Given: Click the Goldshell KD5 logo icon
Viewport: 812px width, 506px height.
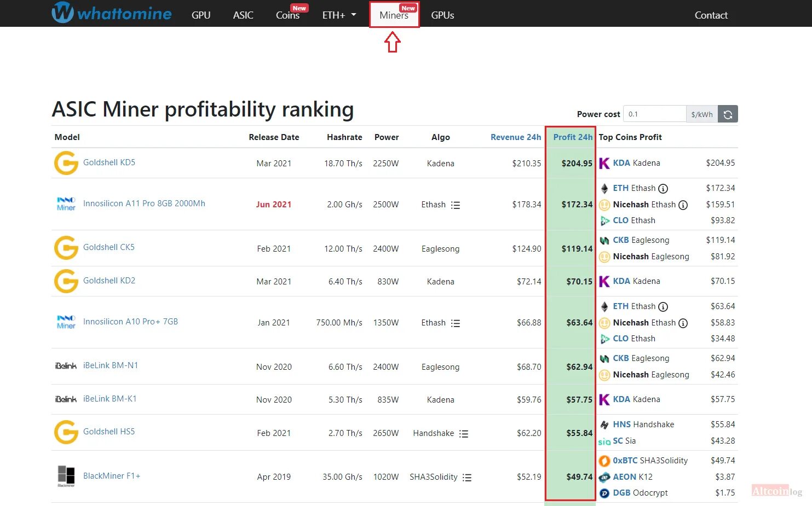Looking at the screenshot, I should pyautogui.click(x=66, y=163).
